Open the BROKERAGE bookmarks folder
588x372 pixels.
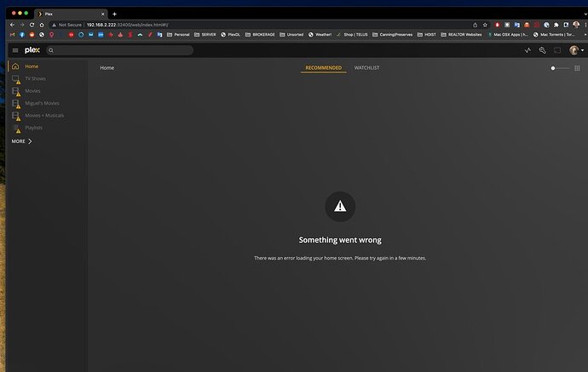260,34
